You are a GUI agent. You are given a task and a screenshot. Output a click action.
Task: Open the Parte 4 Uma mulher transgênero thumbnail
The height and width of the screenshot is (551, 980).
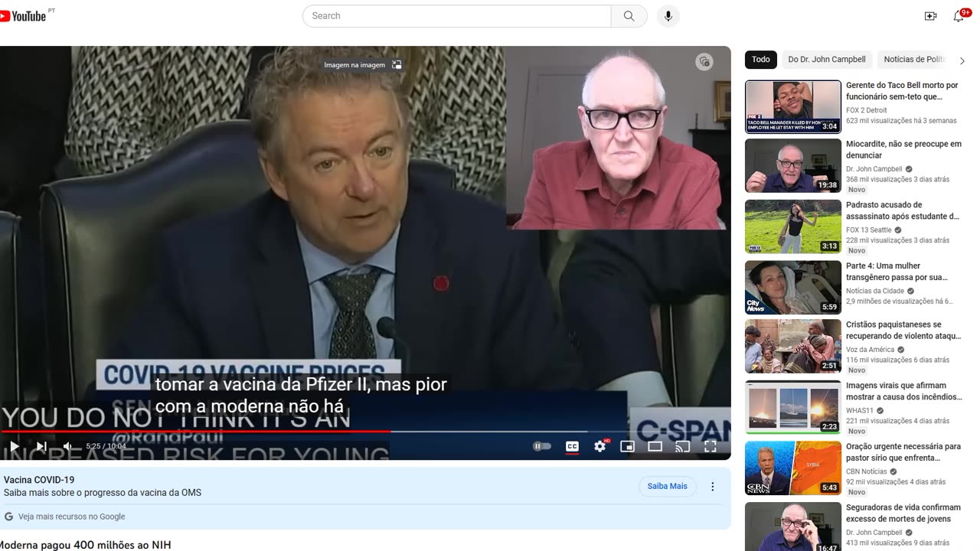tap(793, 288)
